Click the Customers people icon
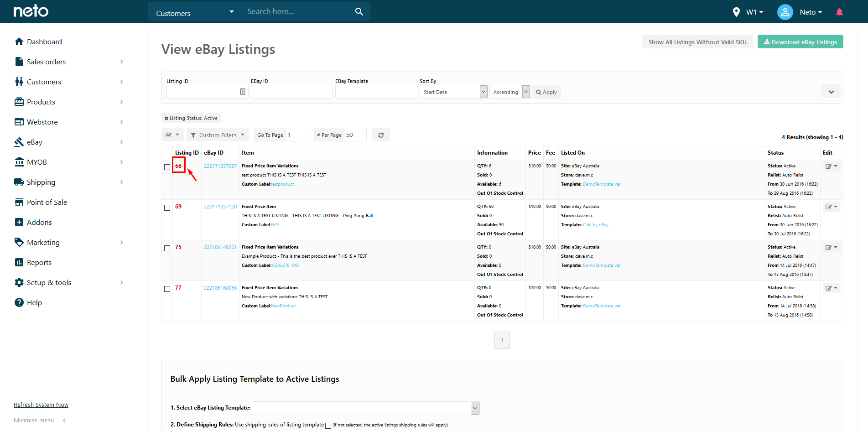Screen dimensions: 868x431 click(19, 82)
